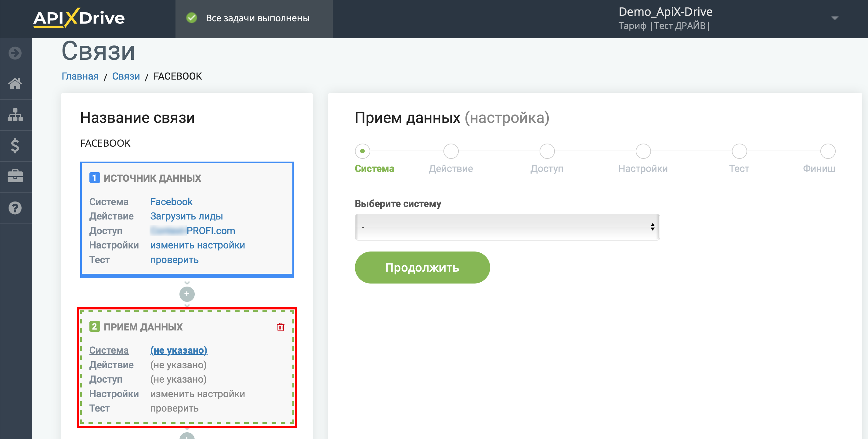Screen dimensions: 868x439
Task: Open the Home icon in sidebar
Action: [x=15, y=84]
